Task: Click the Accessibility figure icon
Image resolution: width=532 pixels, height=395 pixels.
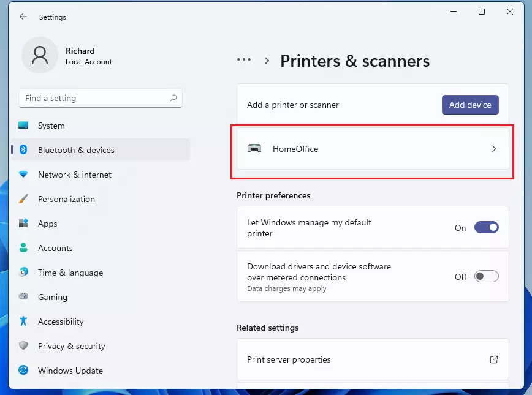Action: point(23,321)
